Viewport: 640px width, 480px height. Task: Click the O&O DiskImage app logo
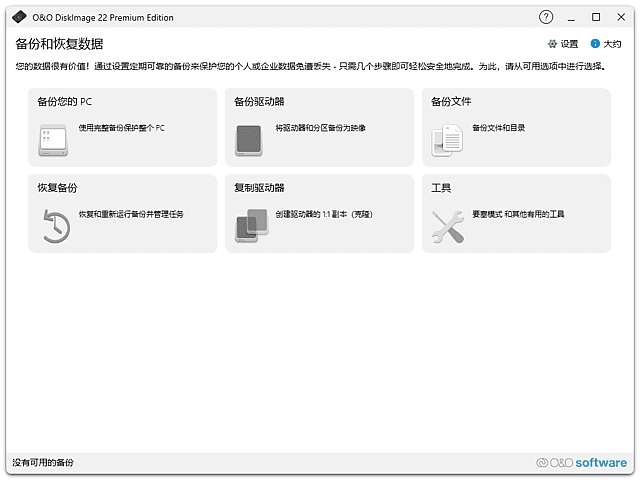(x=18, y=17)
